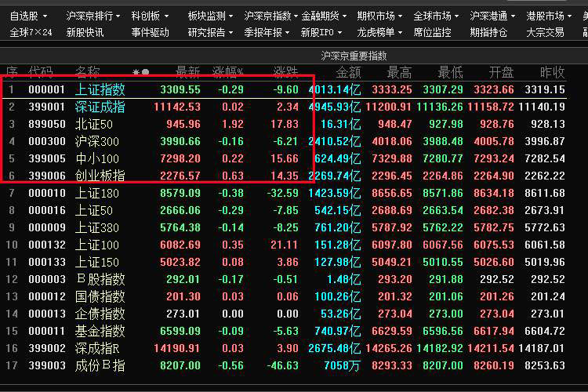Click the 4013.14亿 turnover value

335,89
